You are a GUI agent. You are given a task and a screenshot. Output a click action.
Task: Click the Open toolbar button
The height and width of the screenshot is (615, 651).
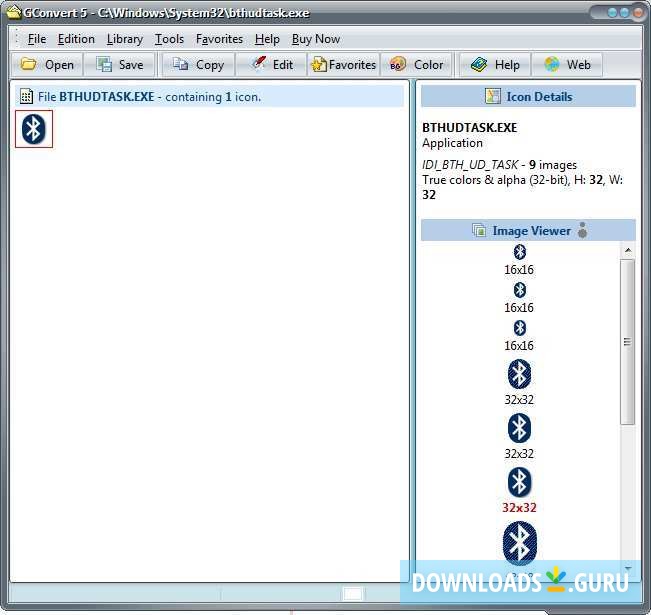47,65
